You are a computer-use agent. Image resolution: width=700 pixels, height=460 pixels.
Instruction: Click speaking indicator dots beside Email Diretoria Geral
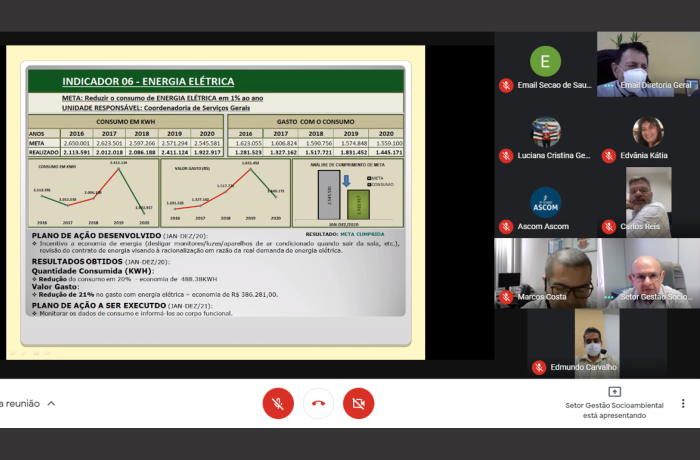click(608, 85)
